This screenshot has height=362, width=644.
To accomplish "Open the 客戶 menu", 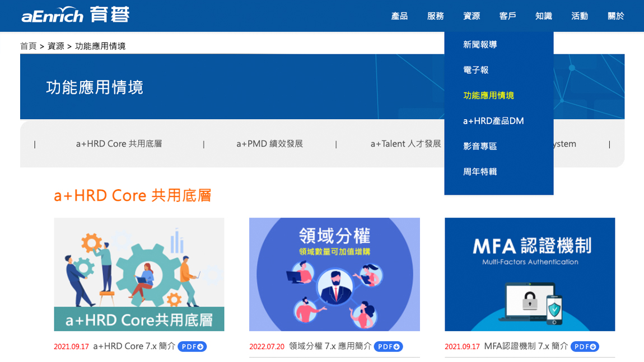I will coord(508,16).
